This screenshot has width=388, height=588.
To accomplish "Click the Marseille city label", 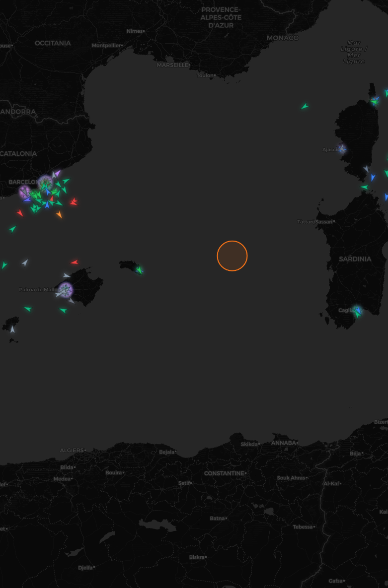I will click(173, 65).
